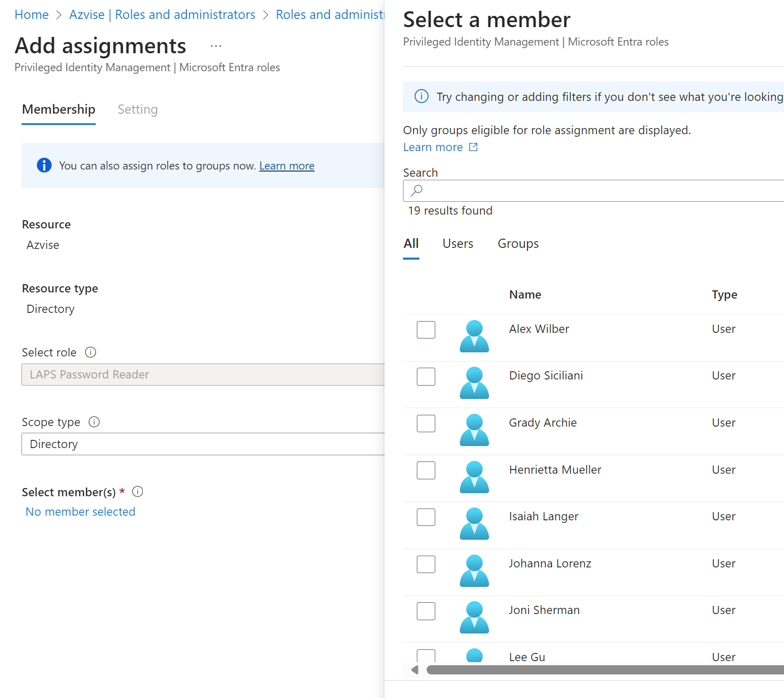Click the No member selected link

(80, 511)
